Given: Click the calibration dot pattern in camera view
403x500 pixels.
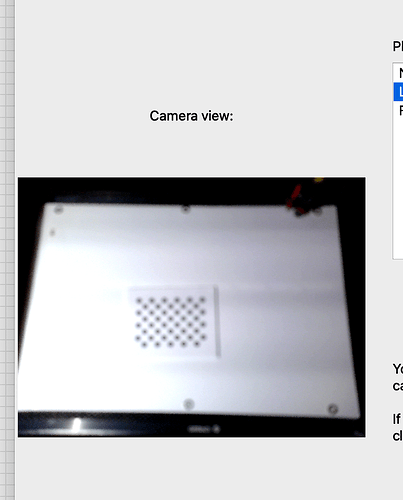Looking at the screenshot, I should click(x=171, y=322).
